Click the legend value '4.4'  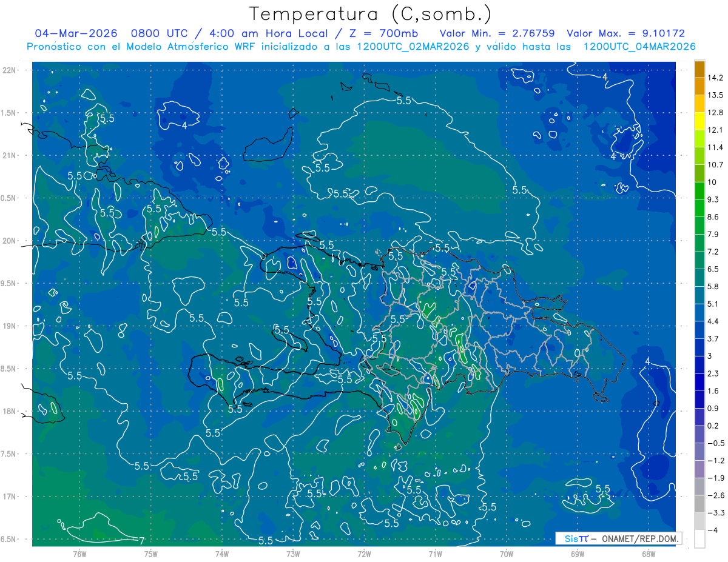pos(714,321)
